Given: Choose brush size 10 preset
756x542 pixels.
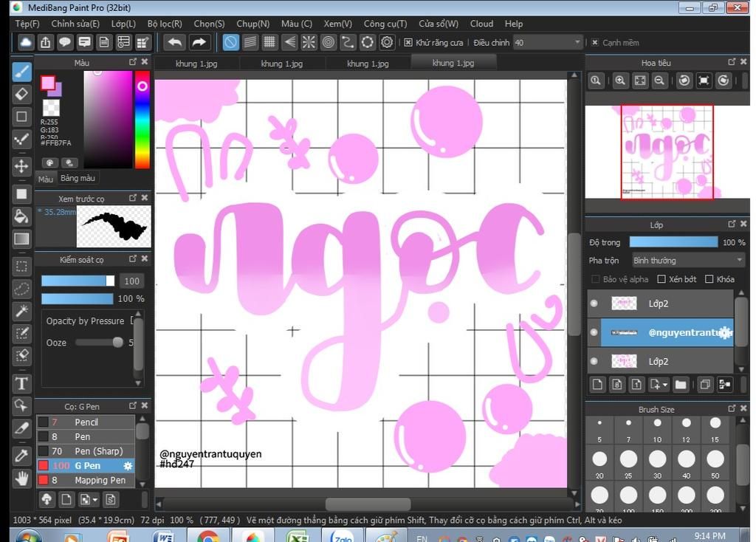Looking at the screenshot, I should pyautogui.click(x=657, y=429).
